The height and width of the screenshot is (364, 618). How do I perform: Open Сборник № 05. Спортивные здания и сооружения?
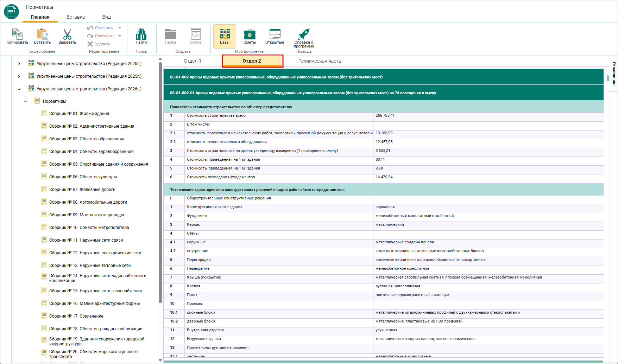(99, 164)
